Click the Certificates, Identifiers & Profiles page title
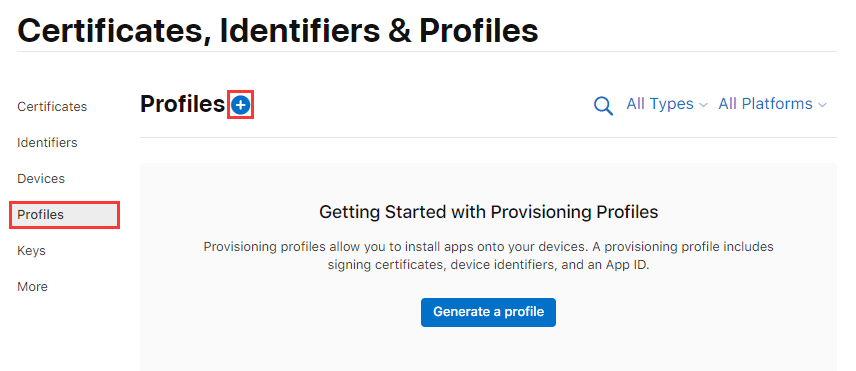 (x=278, y=31)
